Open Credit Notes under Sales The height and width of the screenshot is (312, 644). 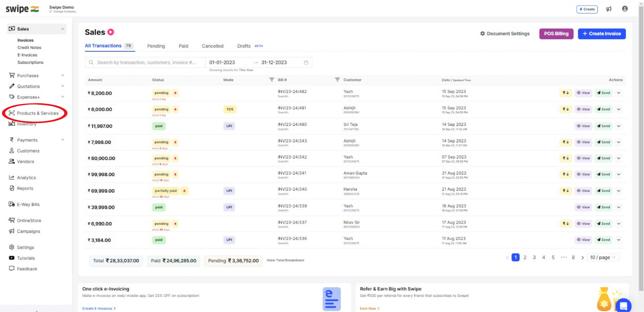pyautogui.click(x=29, y=48)
